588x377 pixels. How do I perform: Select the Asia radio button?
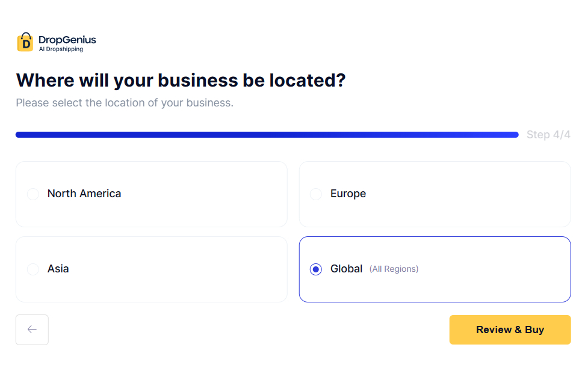pos(32,269)
